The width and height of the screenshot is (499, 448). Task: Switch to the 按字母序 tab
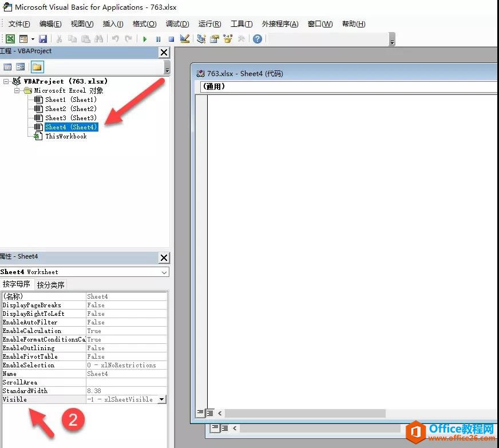click(x=16, y=284)
